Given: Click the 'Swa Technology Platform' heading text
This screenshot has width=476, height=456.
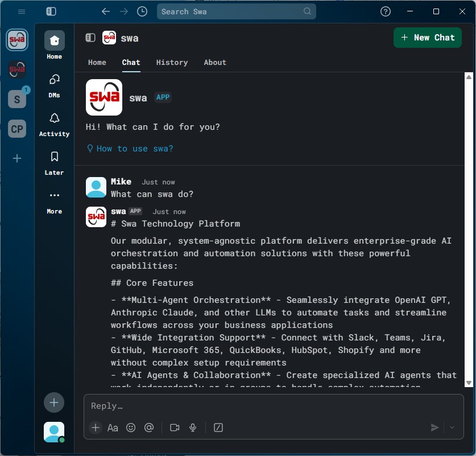Looking at the screenshot, I should pos(180,224).
